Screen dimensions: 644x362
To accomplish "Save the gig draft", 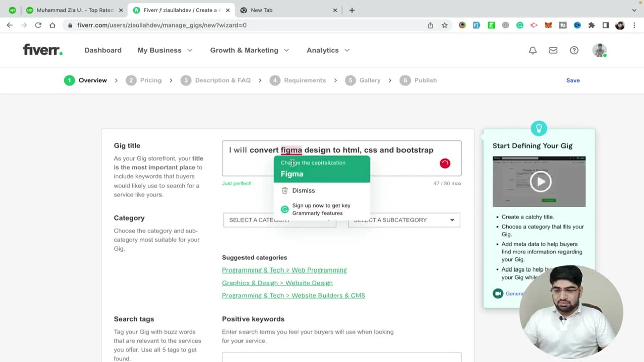I will pyautogui.click(x=573, y=80).
